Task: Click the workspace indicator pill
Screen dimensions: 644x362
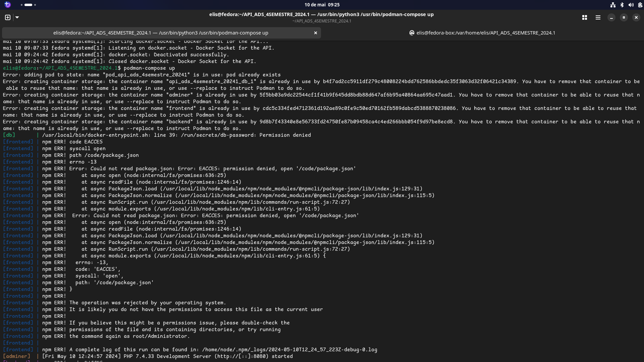Action: (x=29, y=5)
